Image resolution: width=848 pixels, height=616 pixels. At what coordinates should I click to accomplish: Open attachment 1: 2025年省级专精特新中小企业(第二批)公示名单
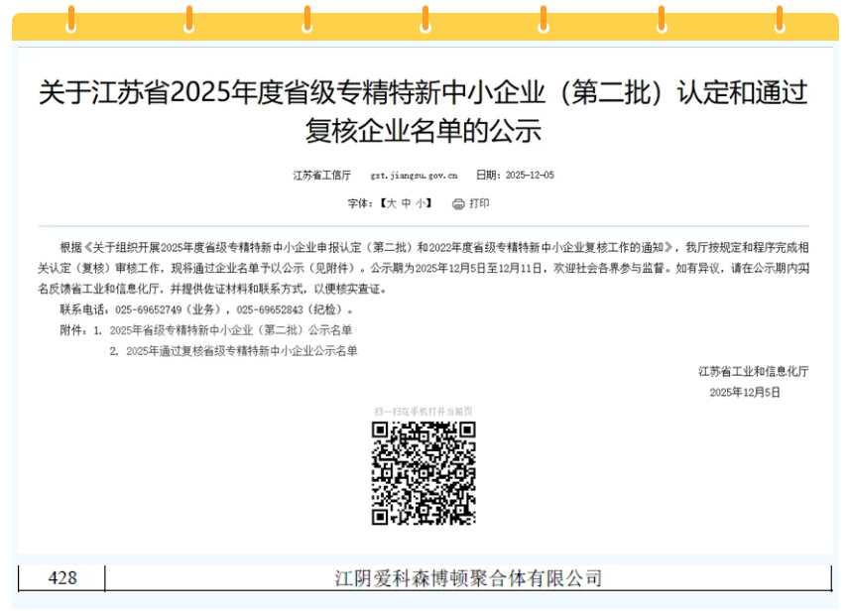click(230, 329)
